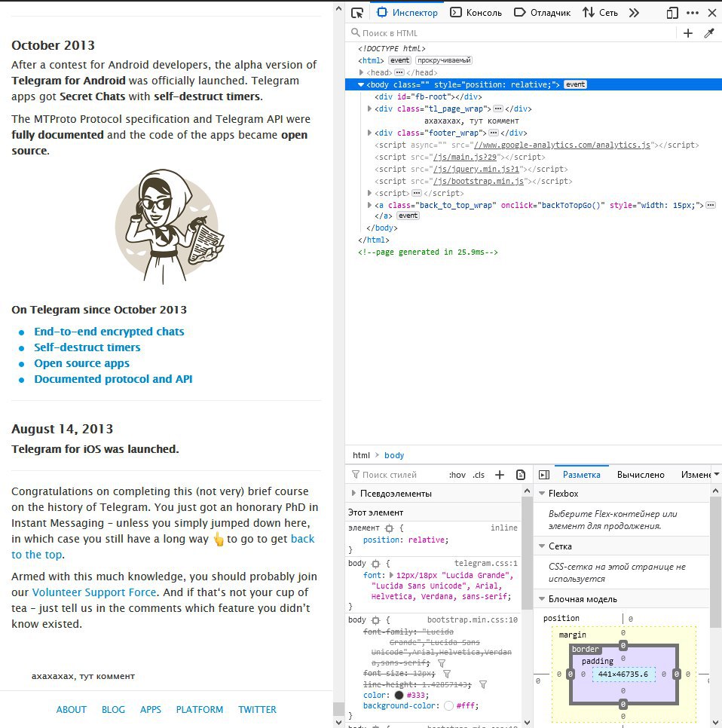Open the Изменения tab

[696, 475]
